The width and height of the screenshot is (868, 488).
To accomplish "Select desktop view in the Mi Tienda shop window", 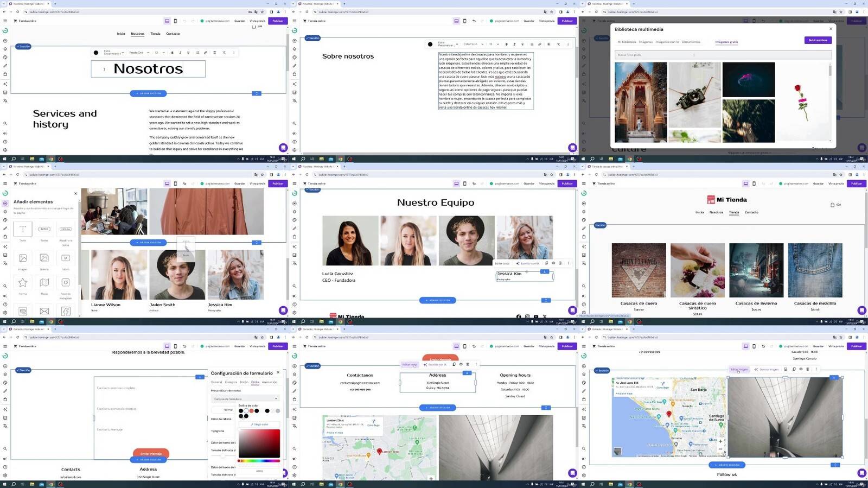I will click(x=745, y=183).
